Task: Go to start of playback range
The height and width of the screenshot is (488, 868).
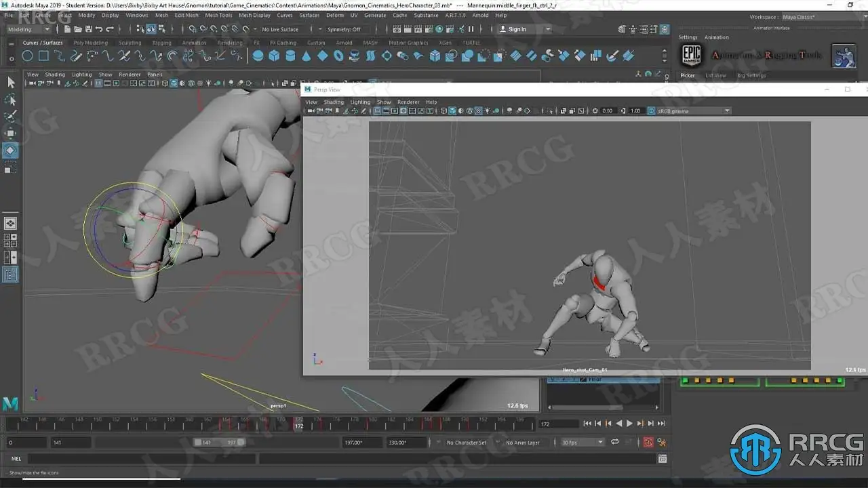Action: click(x=587, y=424)
